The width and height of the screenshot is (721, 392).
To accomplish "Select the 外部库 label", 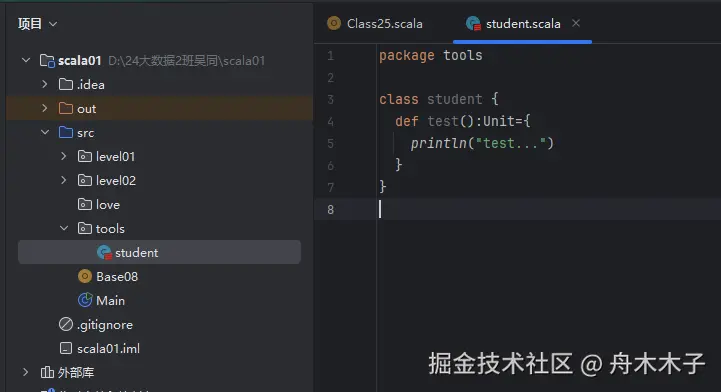I will point(76,372).
